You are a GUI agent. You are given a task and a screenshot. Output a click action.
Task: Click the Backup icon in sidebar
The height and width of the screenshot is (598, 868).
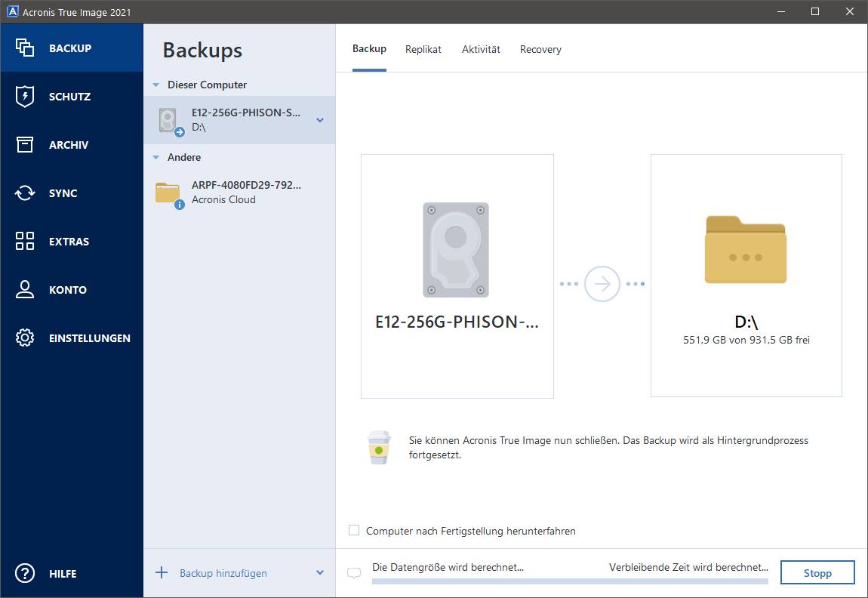[x=25, y=48]
